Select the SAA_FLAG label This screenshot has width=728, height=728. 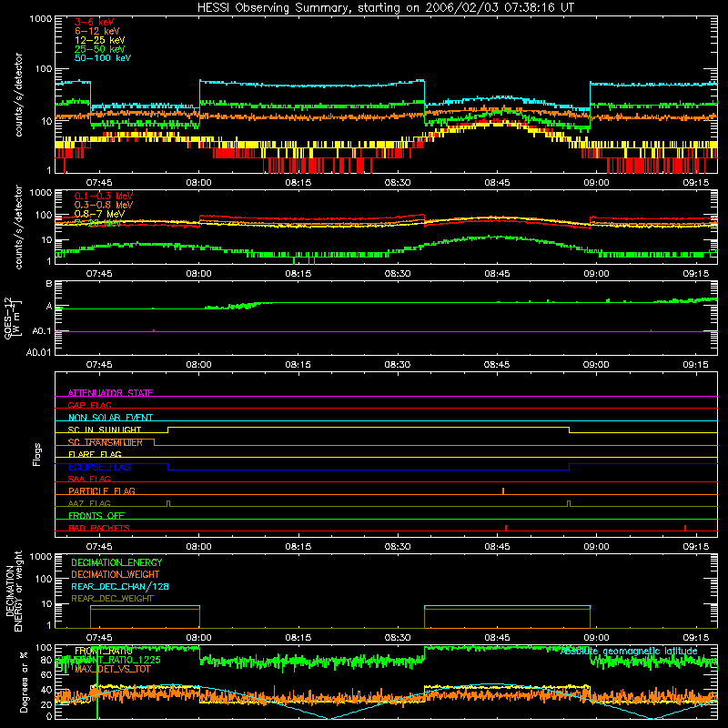click(89, 479)
